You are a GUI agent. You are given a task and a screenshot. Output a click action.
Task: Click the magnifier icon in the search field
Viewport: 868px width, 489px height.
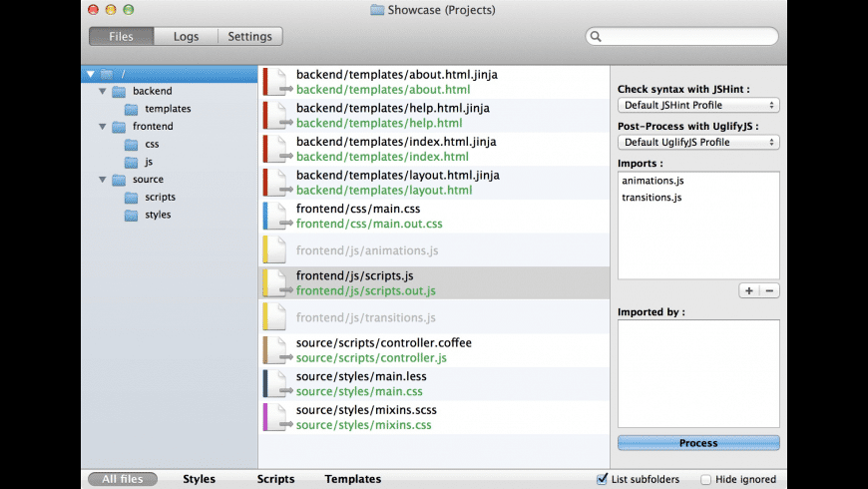tap(596, 37)
